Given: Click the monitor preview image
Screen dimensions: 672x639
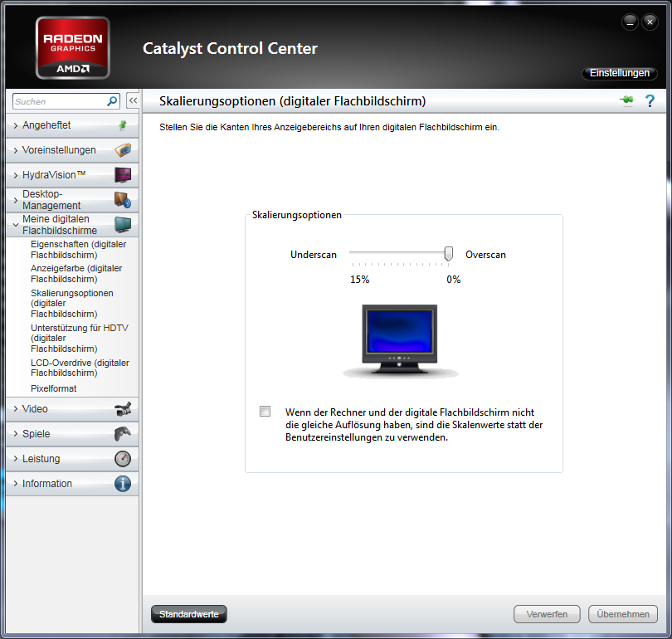Looking at the screenshot, I should pos(400,341).
